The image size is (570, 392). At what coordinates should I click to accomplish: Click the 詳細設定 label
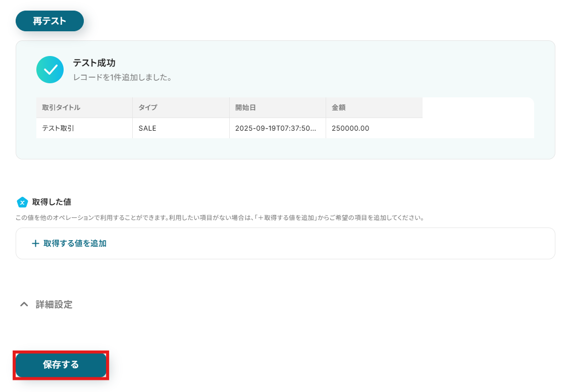[x=54, y=304]
